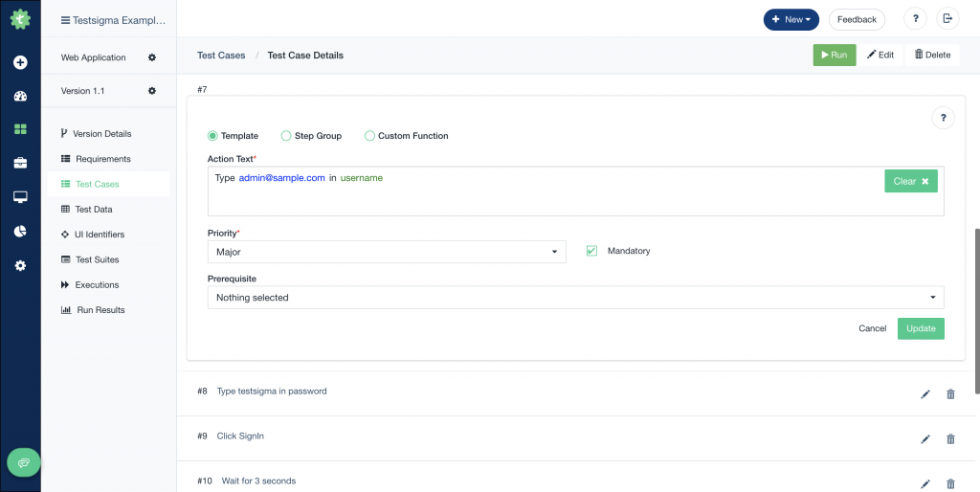Open Web Application settings gear

[x=152, y=57]
